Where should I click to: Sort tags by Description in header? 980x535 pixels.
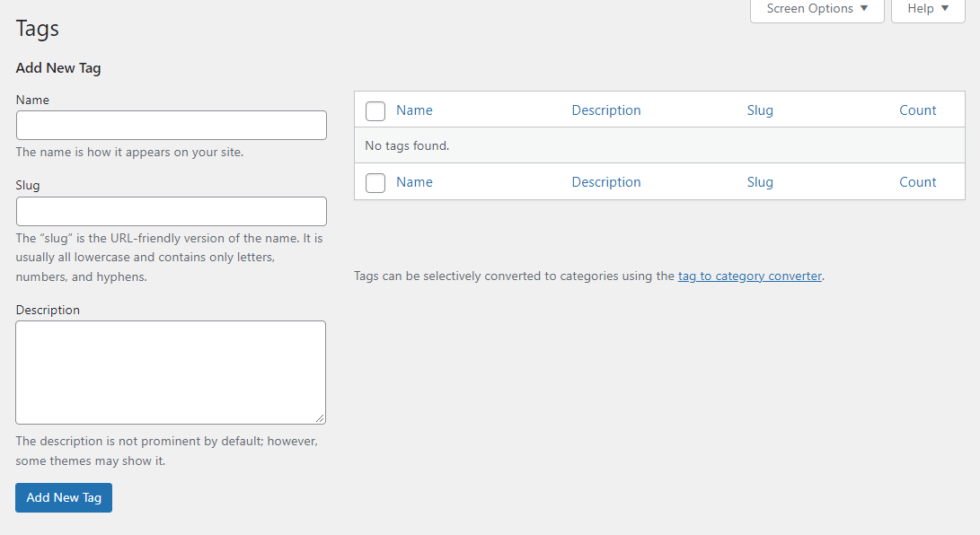[606, 110]
